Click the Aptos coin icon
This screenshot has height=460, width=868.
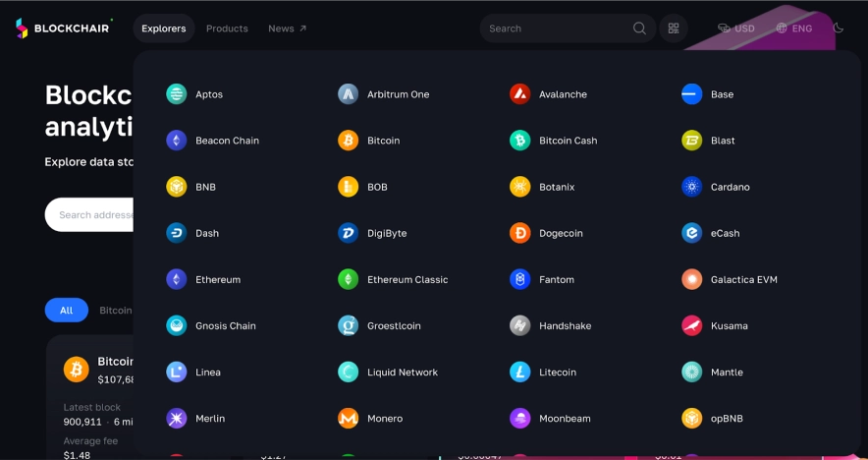[177, 94]
